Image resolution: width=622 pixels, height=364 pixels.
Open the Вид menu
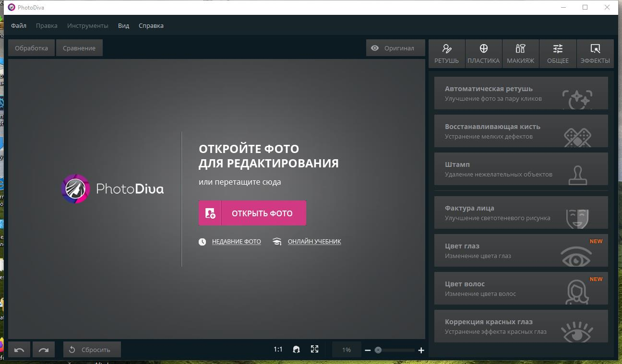click(123, 25)
